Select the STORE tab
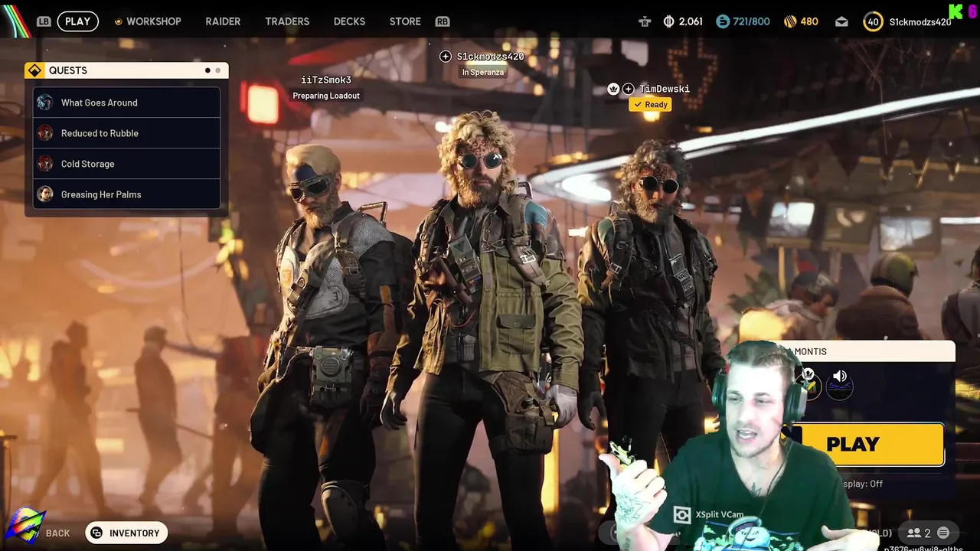This screenshot has height=551, width=980. [x=405, y=21]
